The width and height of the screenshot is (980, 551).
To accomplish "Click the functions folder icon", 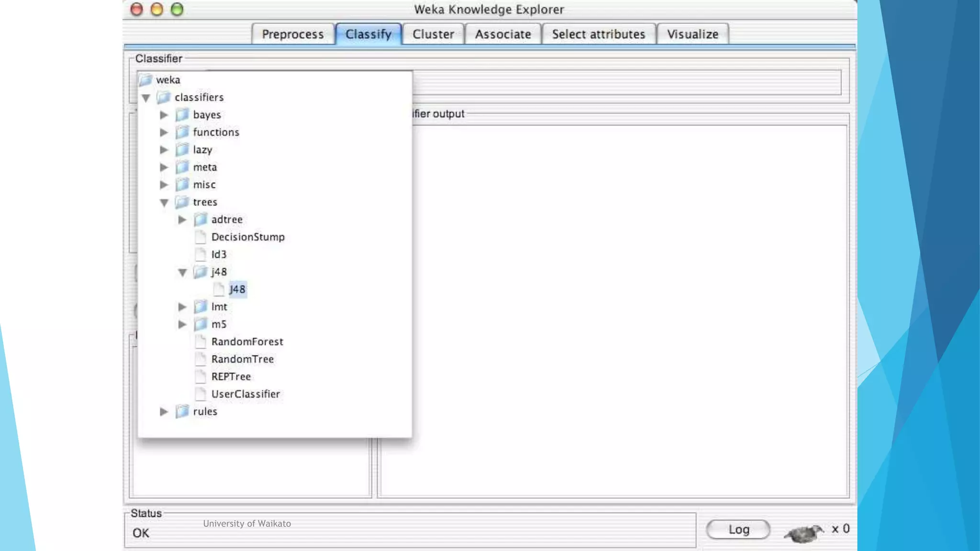I will pos(182,132).
